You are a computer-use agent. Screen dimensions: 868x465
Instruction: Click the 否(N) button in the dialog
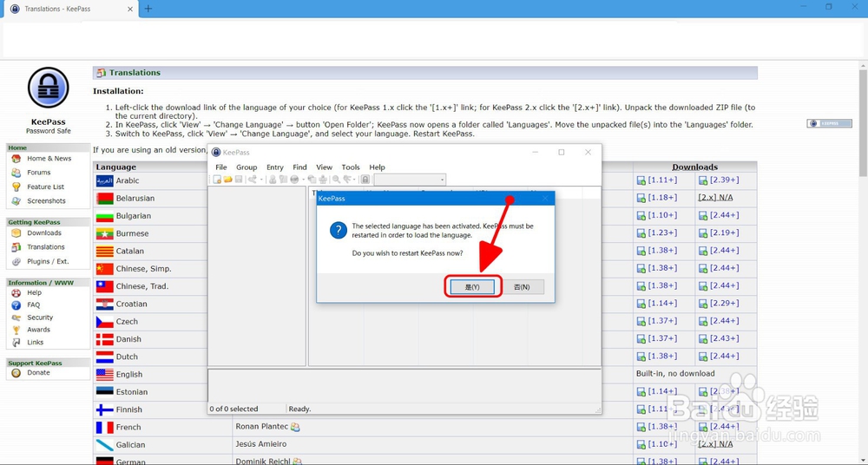522,287
